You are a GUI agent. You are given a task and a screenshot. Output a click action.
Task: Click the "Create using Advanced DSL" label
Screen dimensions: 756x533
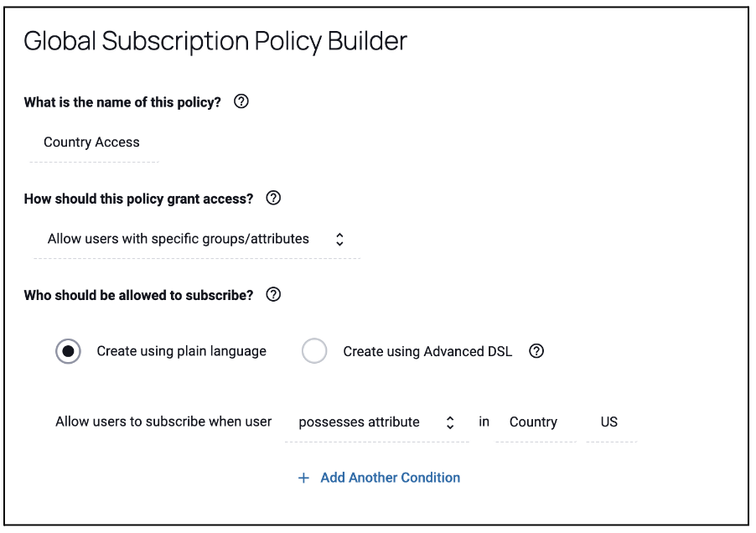tap(427, 352)
